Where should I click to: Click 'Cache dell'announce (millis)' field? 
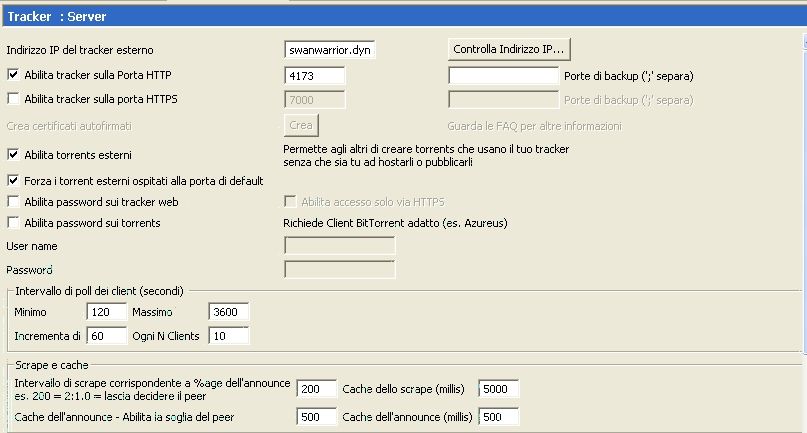pos(499,416)
